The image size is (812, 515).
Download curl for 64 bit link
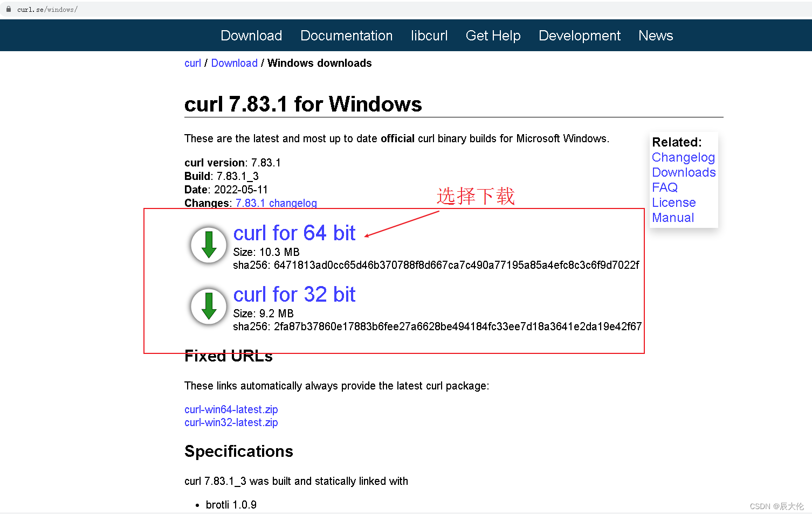(294, 233)
